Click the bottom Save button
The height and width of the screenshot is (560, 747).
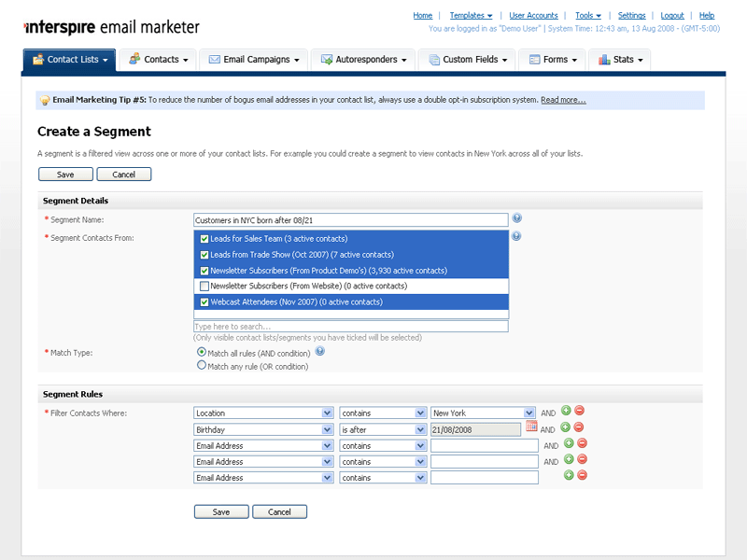pyautogui.click(x=221, y=511)
